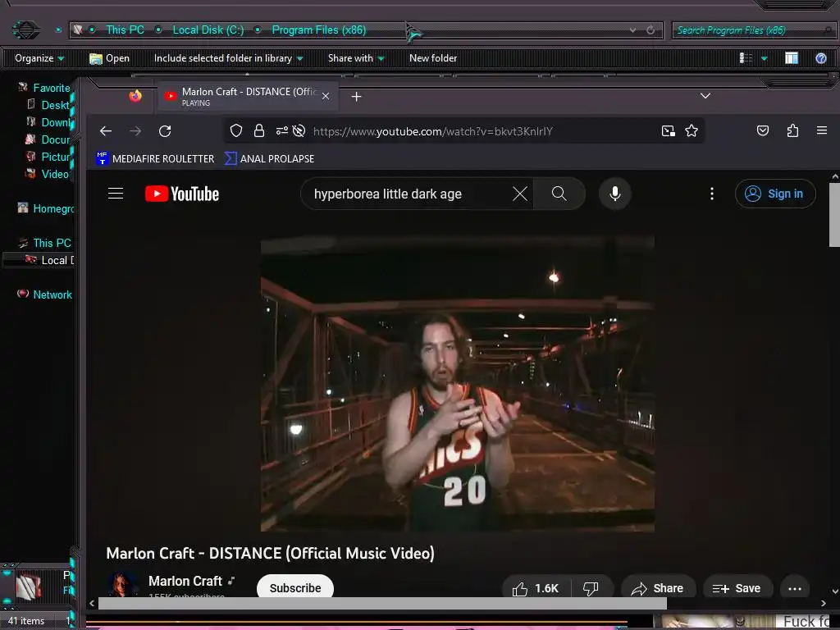
Task: Open a new Firefox tab
Action: pyautogui.click(x=356, y=97)
